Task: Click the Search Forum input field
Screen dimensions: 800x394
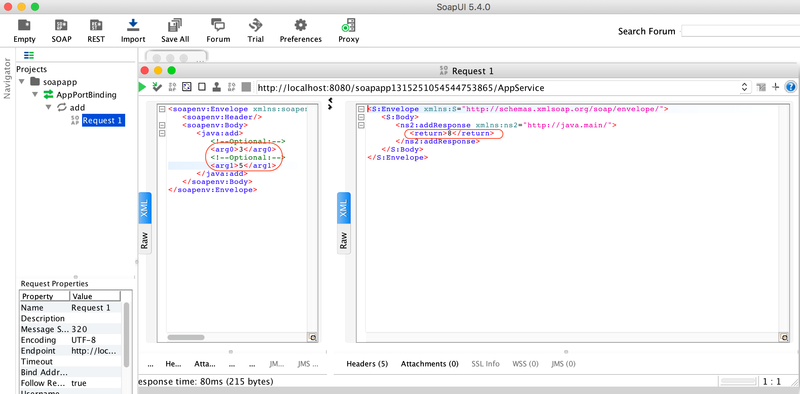Action: click(x=740, y=31)
